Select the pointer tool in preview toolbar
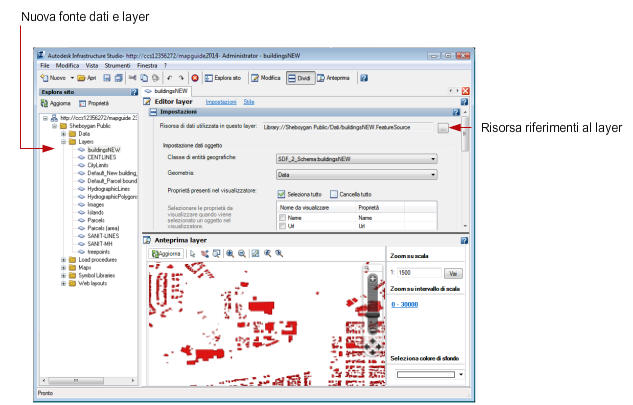Image resolution: width=633 pixels, height=405 pixels. (x=193, y=254)
